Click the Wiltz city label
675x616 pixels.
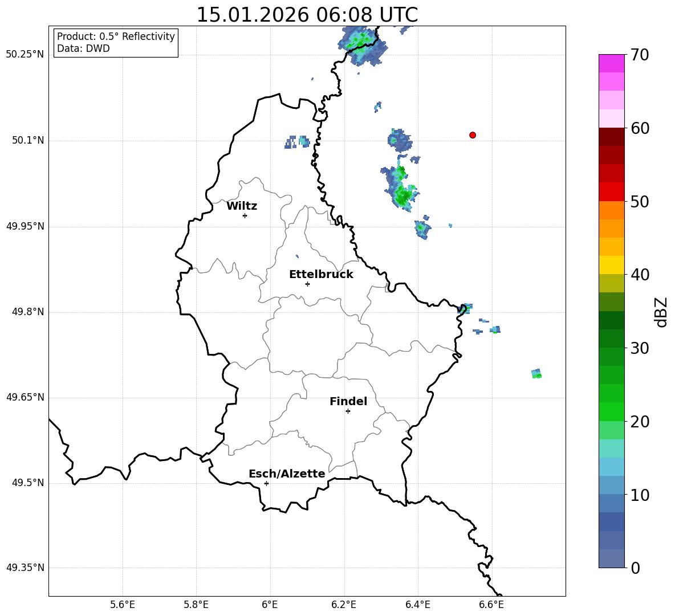click(x=242, y=206)
